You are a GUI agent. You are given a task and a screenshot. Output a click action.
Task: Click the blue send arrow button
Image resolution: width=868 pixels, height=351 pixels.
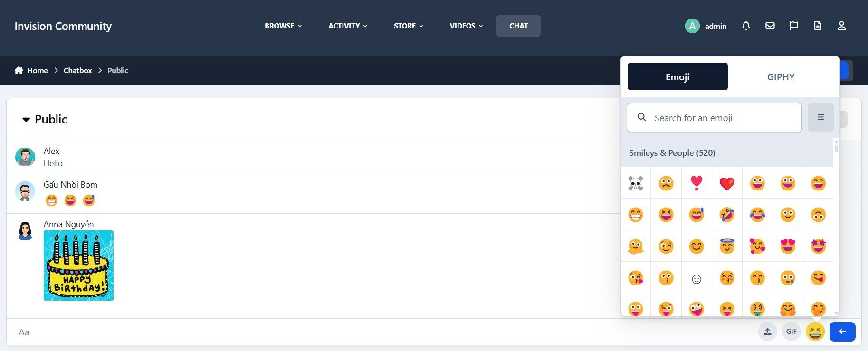[x=842, y=332]
